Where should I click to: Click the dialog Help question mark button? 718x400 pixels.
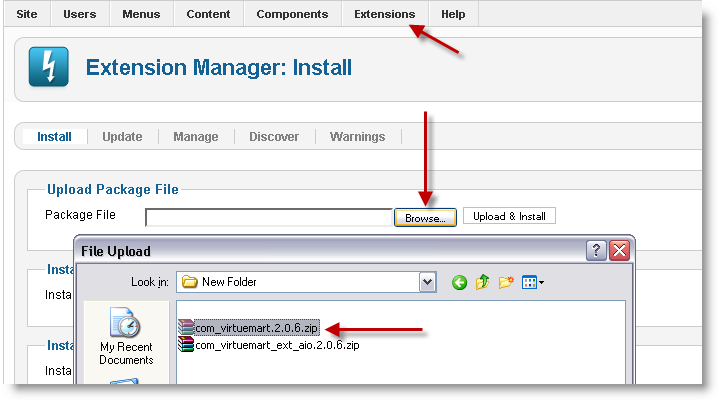tap(596, 250)
